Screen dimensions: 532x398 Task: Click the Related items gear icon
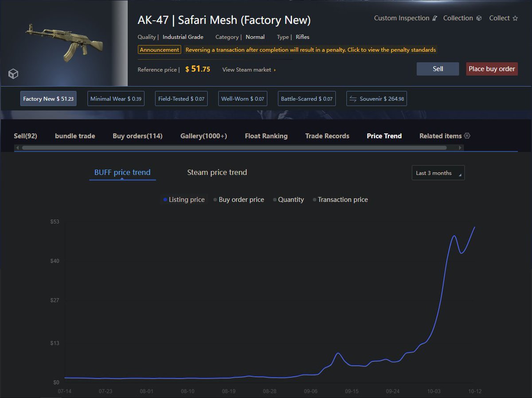click(467, 136)
